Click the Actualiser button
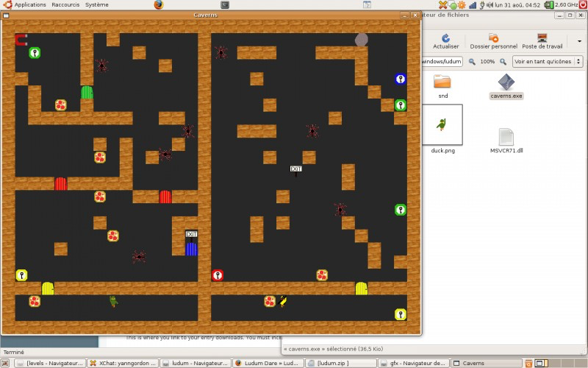 coord(446,41)
